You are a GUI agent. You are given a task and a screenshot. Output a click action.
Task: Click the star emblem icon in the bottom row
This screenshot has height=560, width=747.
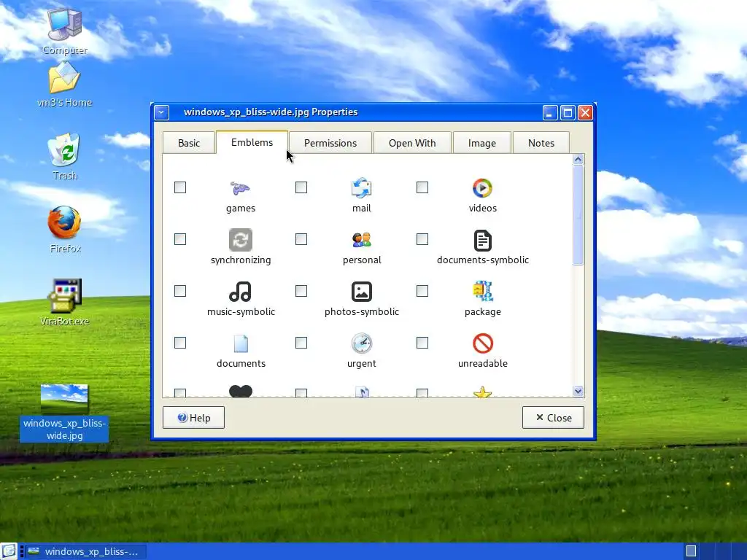click(483, 392)
